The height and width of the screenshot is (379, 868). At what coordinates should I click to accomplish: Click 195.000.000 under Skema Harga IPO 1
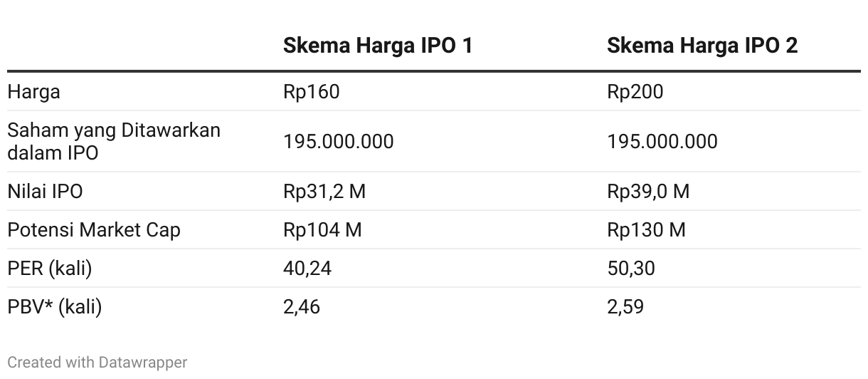tap(338, 142)
